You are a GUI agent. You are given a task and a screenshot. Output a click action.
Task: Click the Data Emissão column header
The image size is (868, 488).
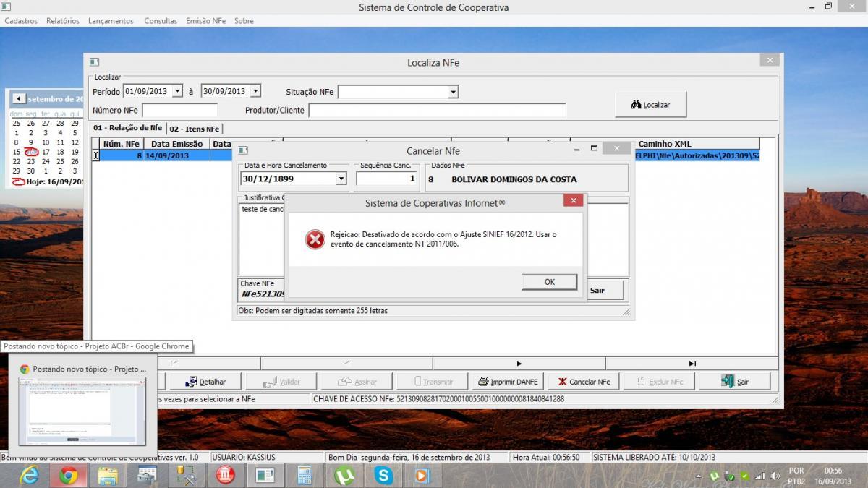point(176,144)
